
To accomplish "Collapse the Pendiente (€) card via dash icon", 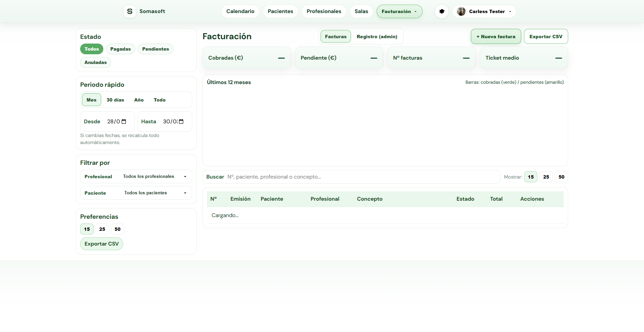I will pos(373,58).
